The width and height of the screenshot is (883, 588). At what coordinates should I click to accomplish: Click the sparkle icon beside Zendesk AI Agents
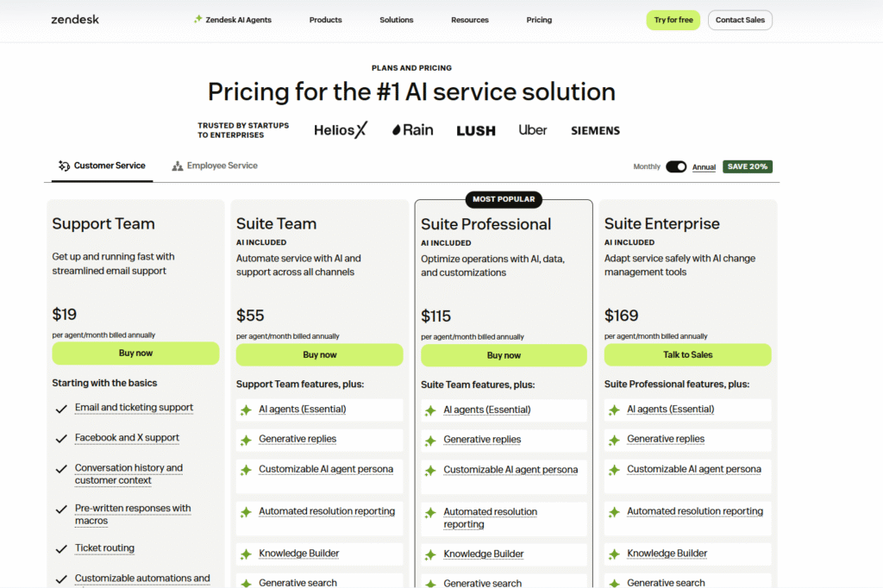click(197, 19)
